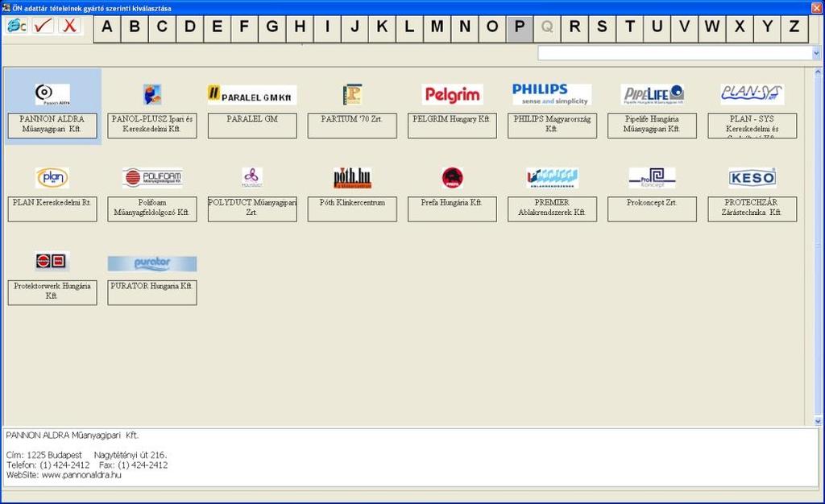Click the WebSite www.pannonaldra.hu text

[64, 475]
